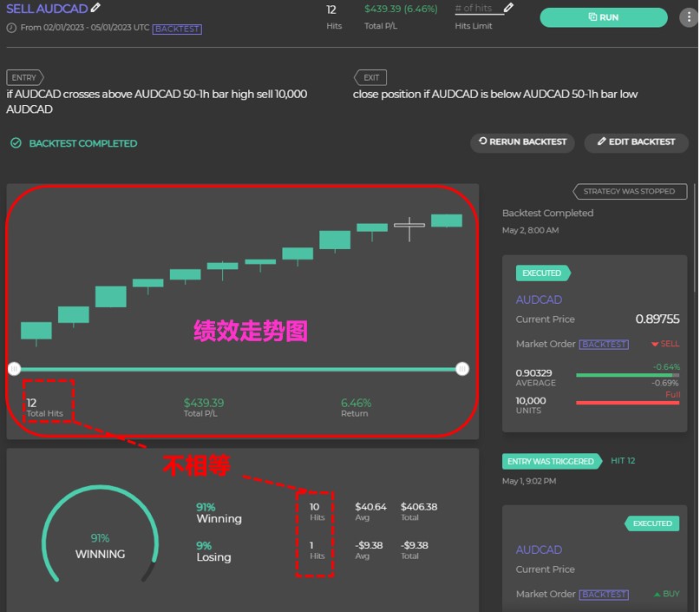Click the clock icon before the date range

[11, 28]
